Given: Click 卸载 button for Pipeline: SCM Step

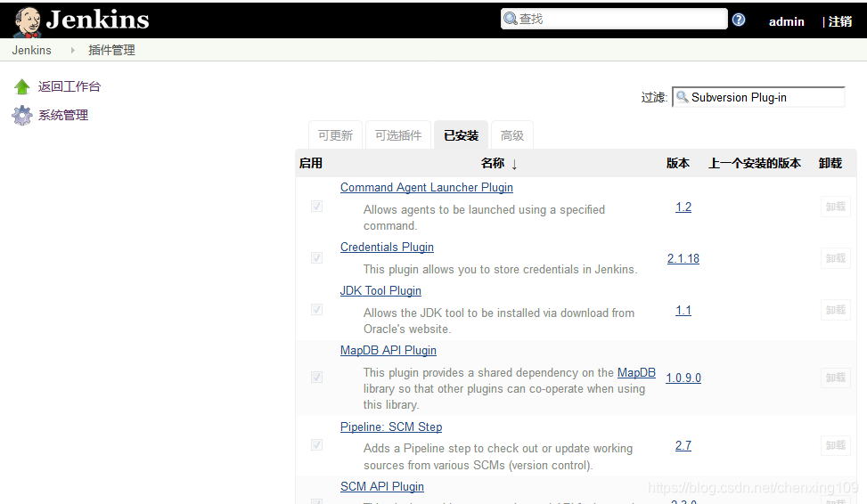Looking at the screenshot, I should [836, 445].
